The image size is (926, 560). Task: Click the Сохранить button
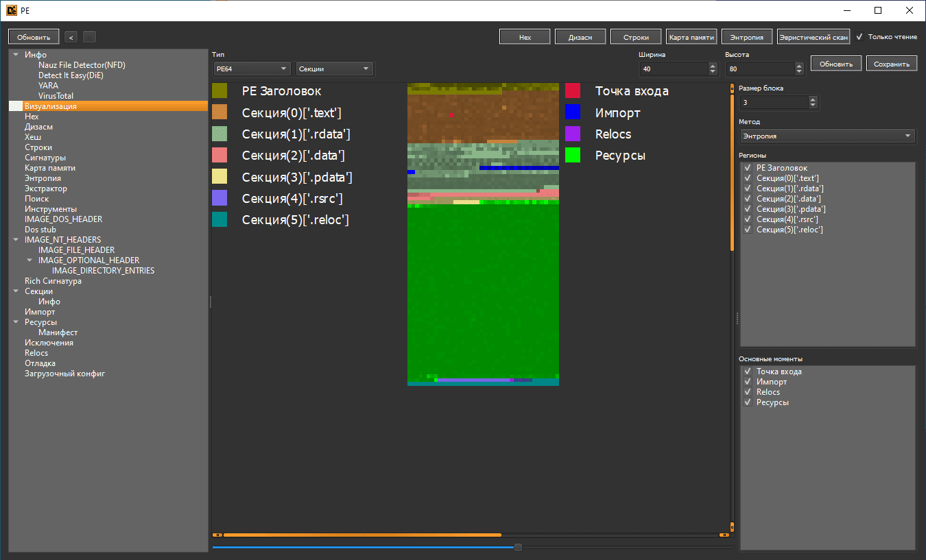891,64
